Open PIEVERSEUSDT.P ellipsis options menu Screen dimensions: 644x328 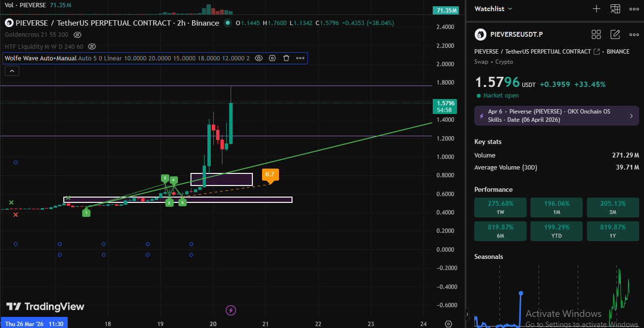point(634,34)
